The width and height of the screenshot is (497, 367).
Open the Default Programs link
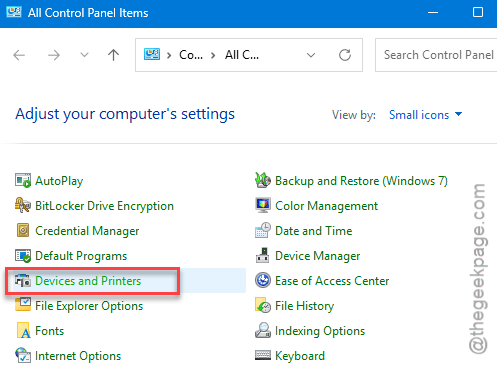pyautogui.click(x=81, y=256)
